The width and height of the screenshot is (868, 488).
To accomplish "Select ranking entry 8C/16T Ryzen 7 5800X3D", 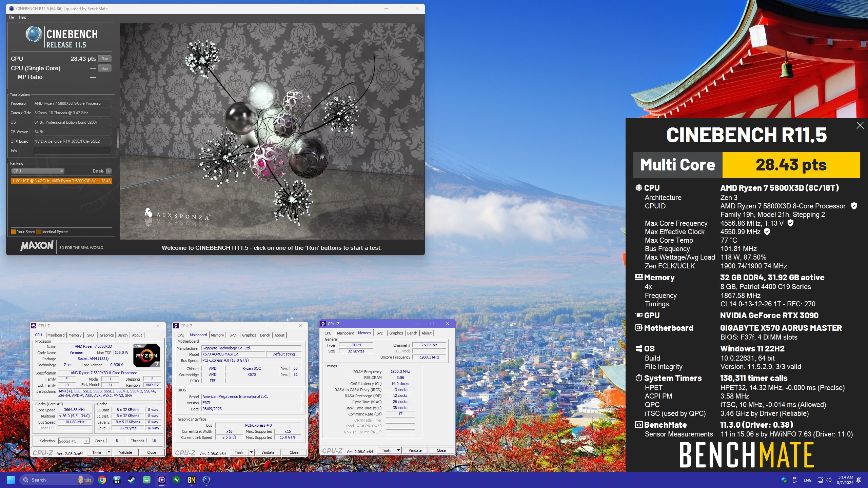I will (x=61, y=181).
